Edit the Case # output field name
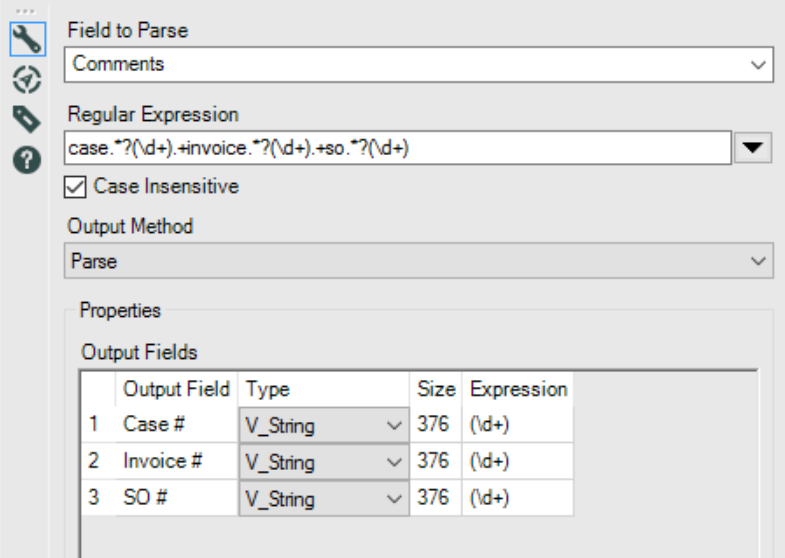This screenshot has height=558, width=785. click(175, 425)
